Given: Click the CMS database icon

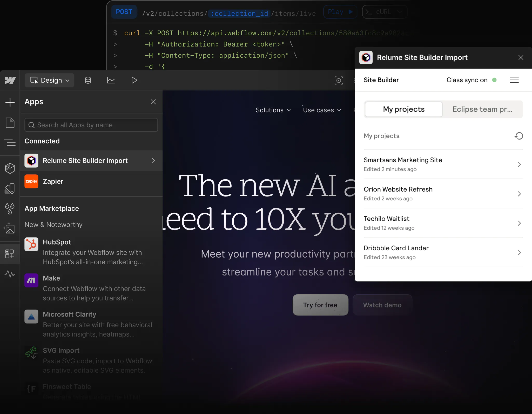Looking at the screenshot, I should coord(88,80).
